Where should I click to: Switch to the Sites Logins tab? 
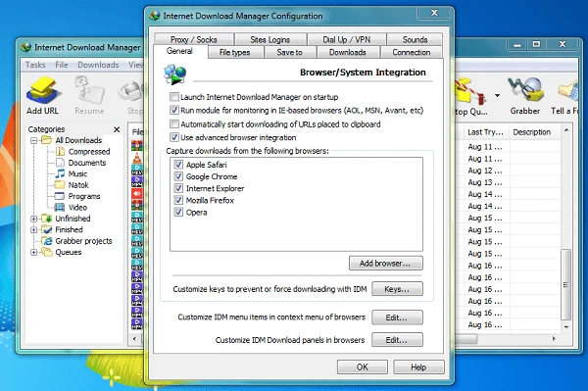pos(270,39)
